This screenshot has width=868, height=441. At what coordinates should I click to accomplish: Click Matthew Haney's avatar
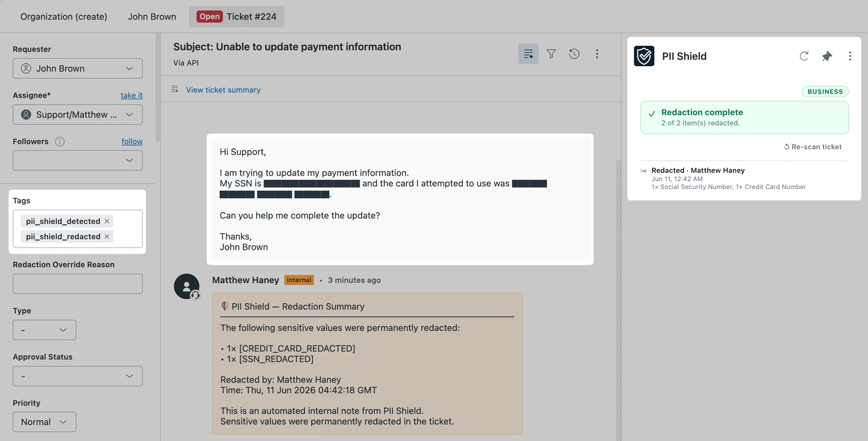coord(187,286)
